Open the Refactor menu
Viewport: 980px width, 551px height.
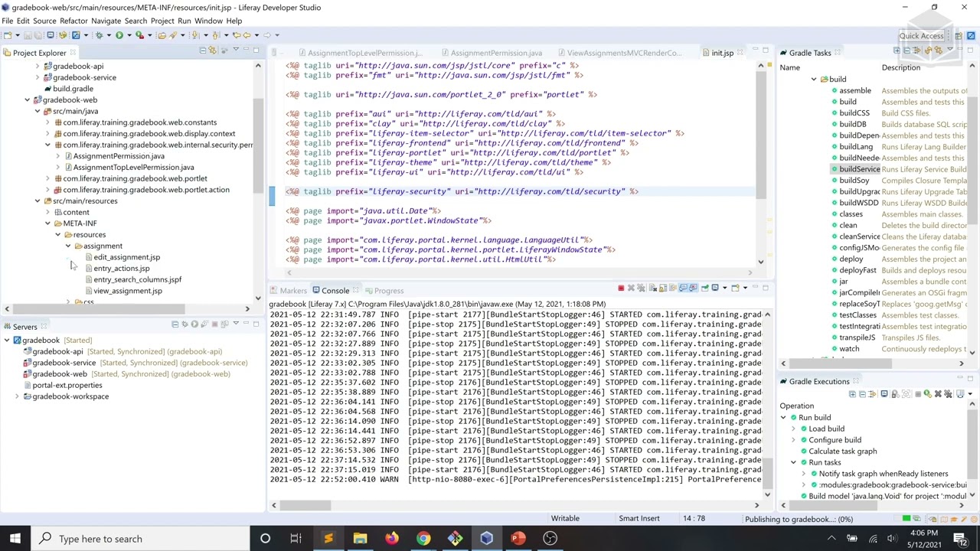click(73, 21)
